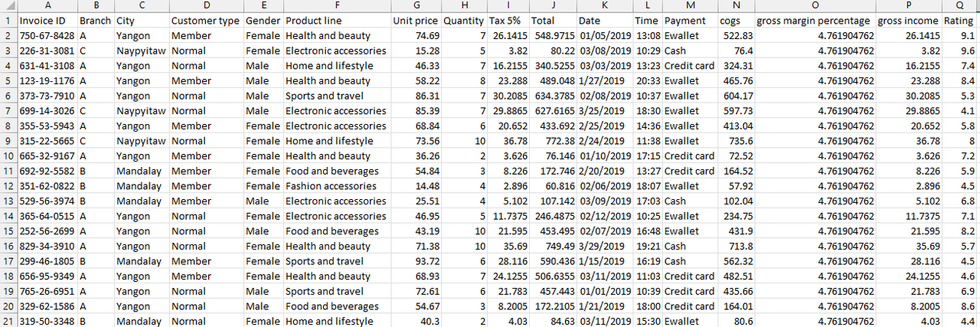Click tax cell 29.8865

pos(508,111)
